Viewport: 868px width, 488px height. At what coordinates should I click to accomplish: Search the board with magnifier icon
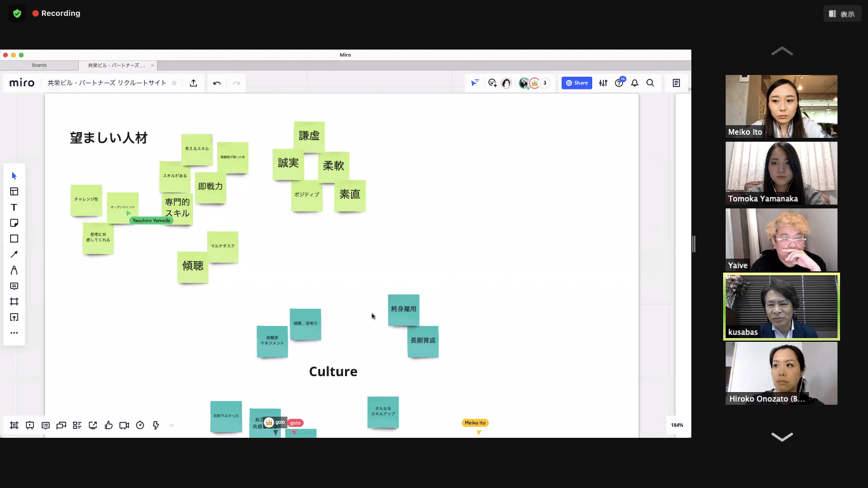click(650, 83)
